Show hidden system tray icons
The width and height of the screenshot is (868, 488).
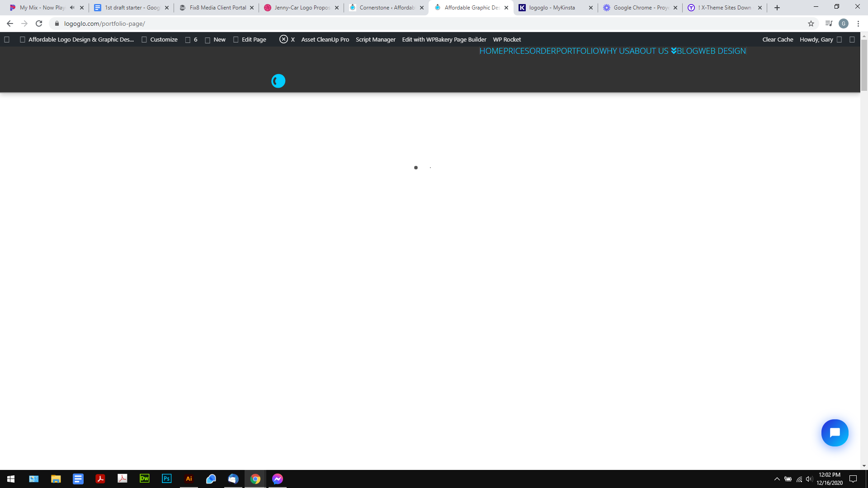pyautogui.click(x=777, y=479)
